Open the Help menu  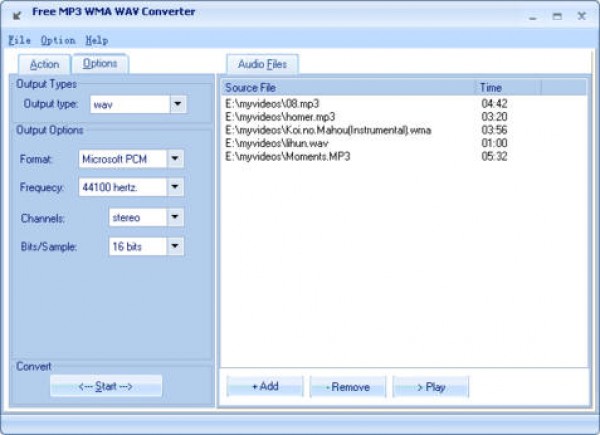tap(97, 40)
